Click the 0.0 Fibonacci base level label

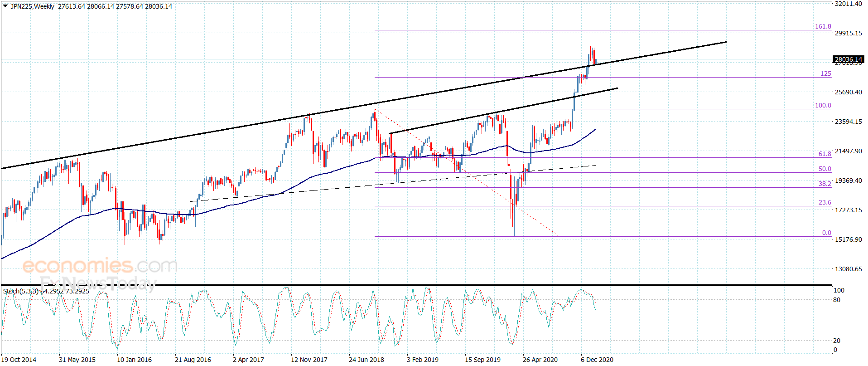827,233
